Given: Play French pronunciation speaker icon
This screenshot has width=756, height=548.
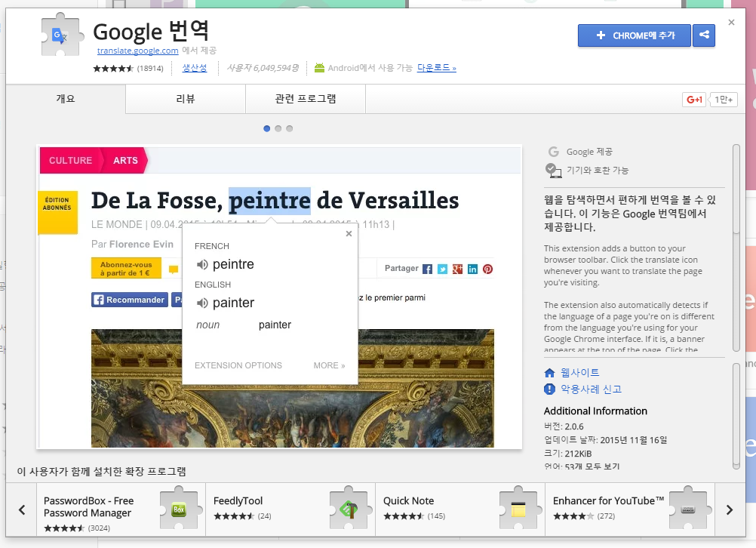Looking at the screenshot, I should click(x=202, y=264).
